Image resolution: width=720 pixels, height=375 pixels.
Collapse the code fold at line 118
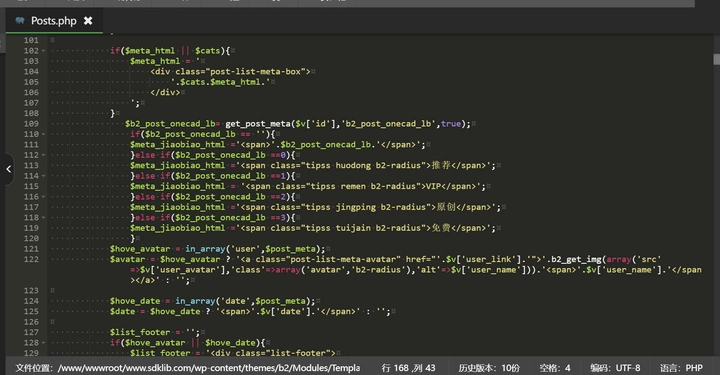pos(44,218)
